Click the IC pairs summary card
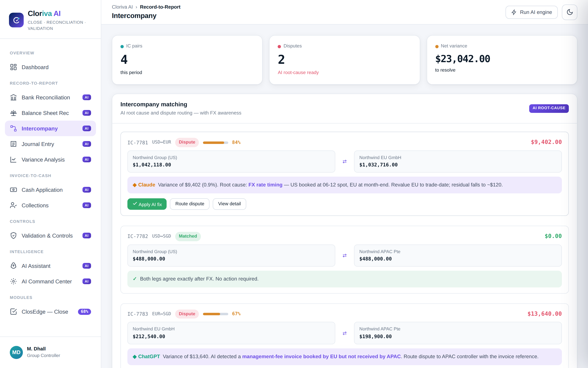This screenshot has width=588, height=368. point(187,60)
